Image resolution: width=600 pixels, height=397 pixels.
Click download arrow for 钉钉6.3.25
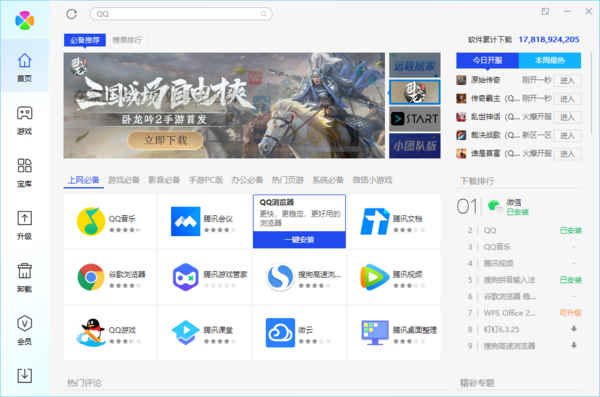[574, 329]
